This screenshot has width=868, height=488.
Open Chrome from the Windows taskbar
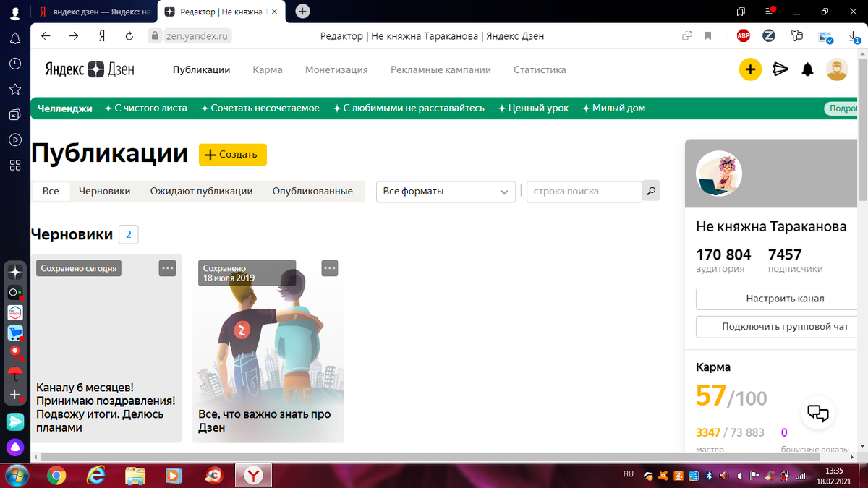56,475
